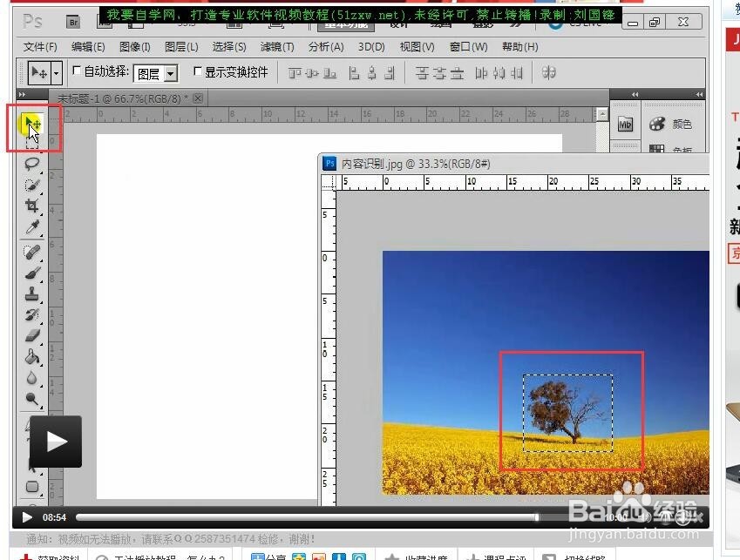Select the Brush tool

31,273
